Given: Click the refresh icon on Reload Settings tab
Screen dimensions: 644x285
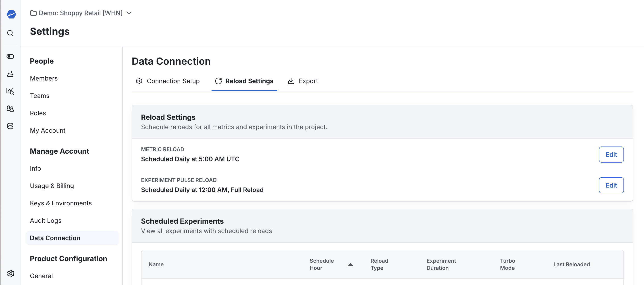Looking at the screenshot, I should click(218, 81).
